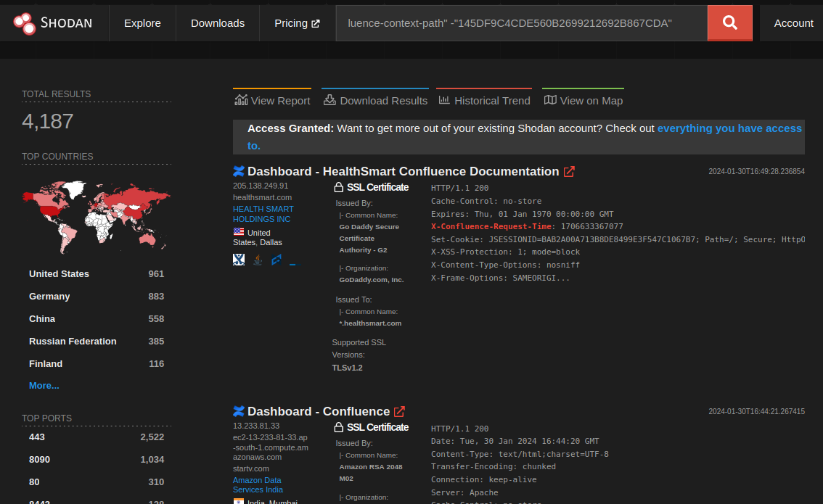
Task: Click the View on Map map icon
Action: click(x=549, y=100)
